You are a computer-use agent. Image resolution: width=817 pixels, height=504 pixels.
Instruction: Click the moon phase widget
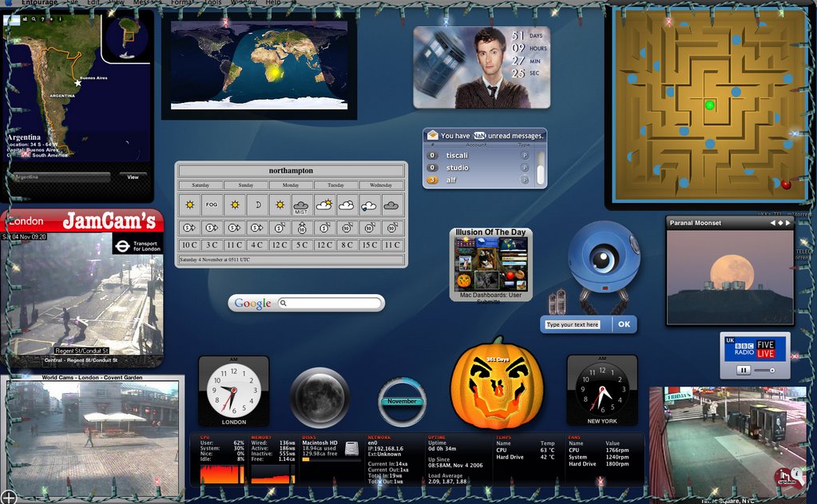coord(319,397)
